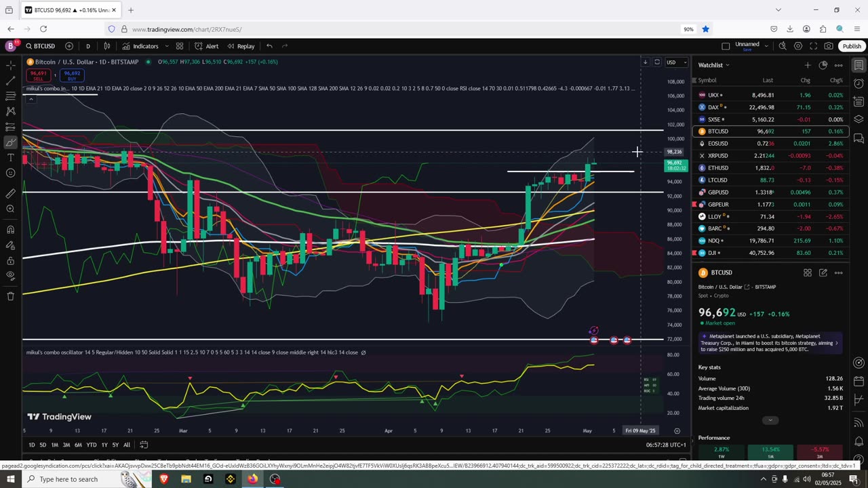Image resolution: width=868 pixels, height=488 pixels.
Task: Enter fullscreen chart mode
Action: (x=814, y=46)
